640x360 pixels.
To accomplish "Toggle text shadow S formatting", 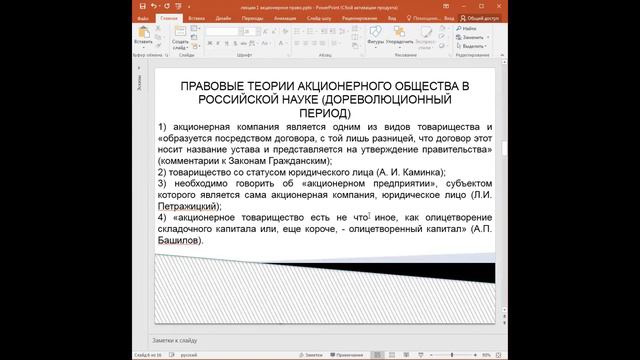I will point(235,43).
